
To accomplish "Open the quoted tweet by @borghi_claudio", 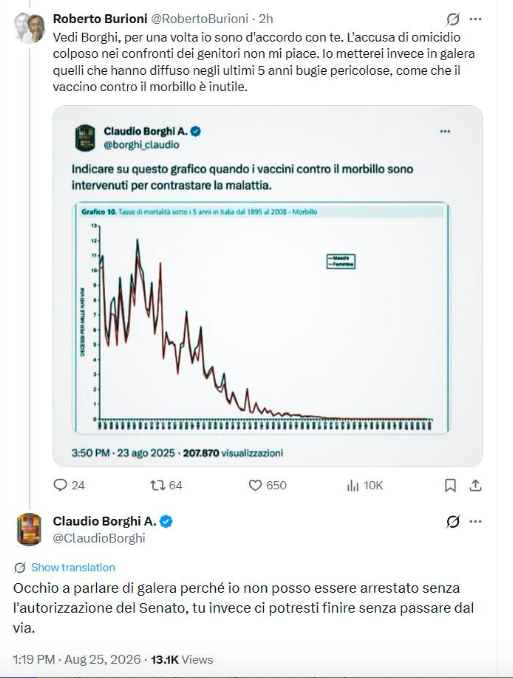I will click(267, 286).
